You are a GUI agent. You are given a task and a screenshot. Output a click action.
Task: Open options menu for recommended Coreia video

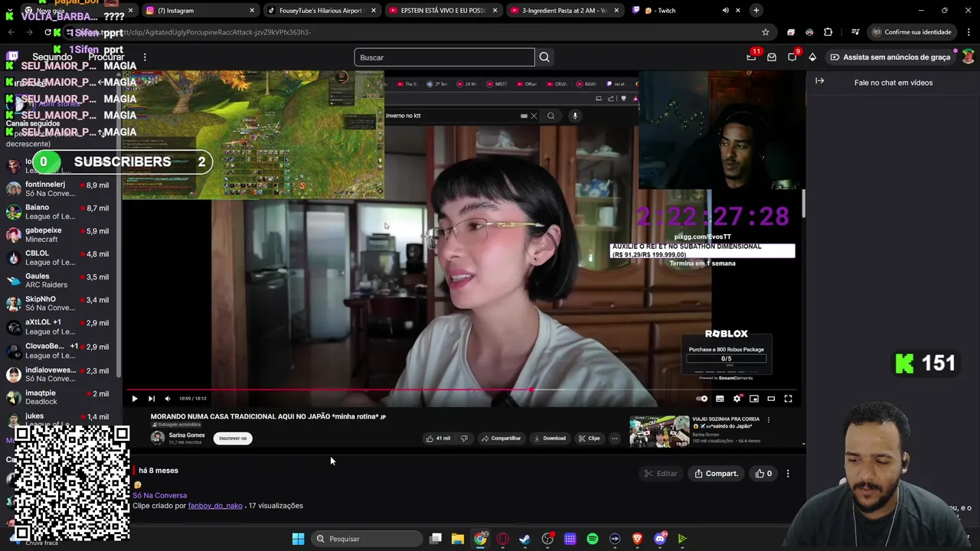coord(769,419)
